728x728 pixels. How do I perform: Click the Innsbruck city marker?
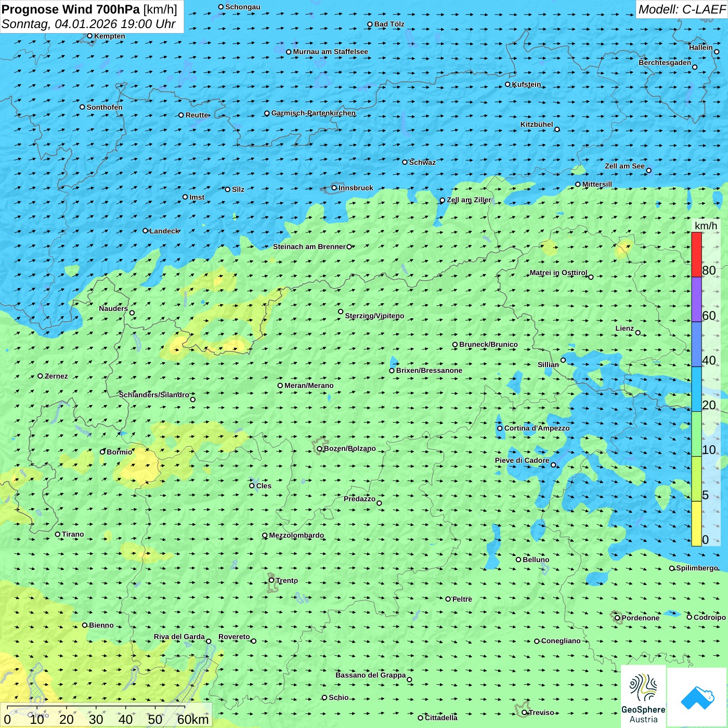click(334, 188)
